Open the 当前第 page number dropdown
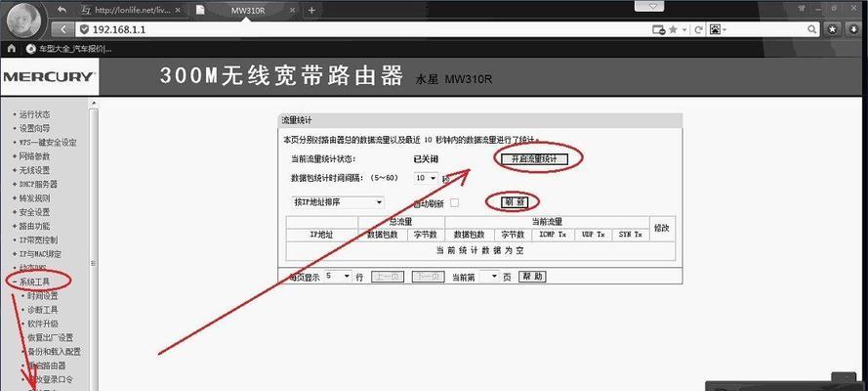 [489, 276]
